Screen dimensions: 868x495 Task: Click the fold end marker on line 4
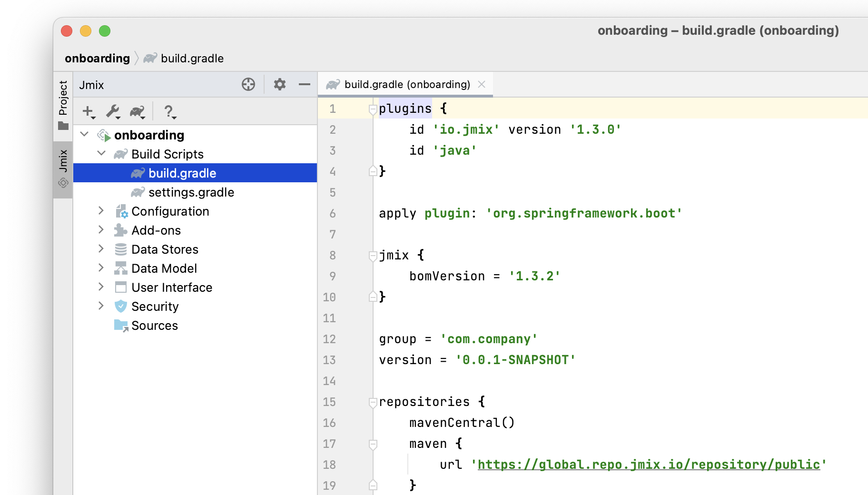pos(373,171)
